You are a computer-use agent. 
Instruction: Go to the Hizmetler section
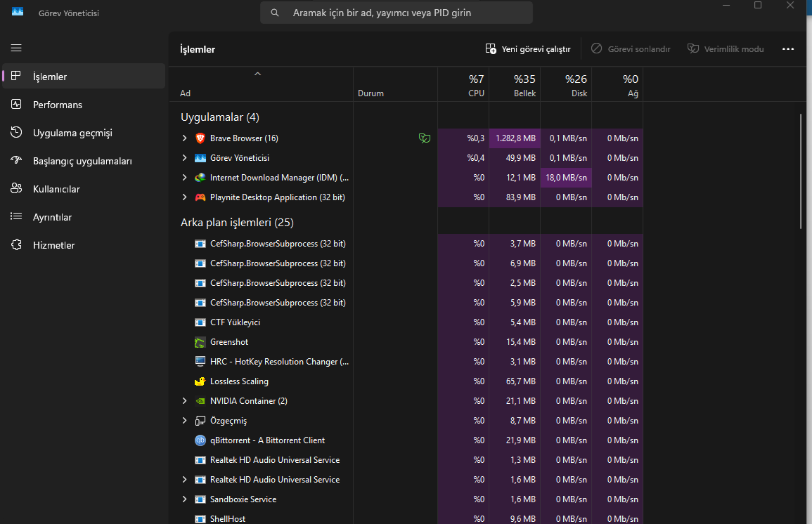coord(53,245)
